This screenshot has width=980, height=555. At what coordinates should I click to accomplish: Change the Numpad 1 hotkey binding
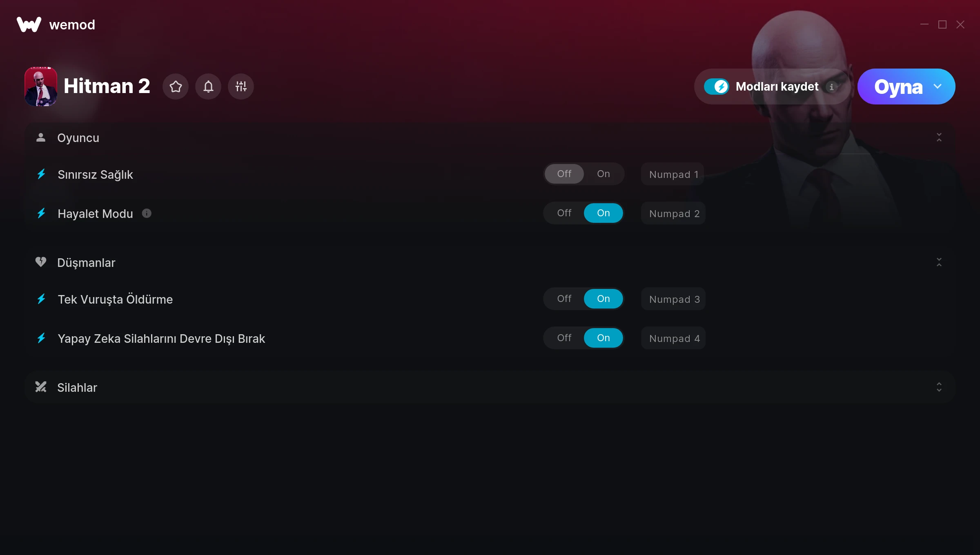(x=673, y=174)
